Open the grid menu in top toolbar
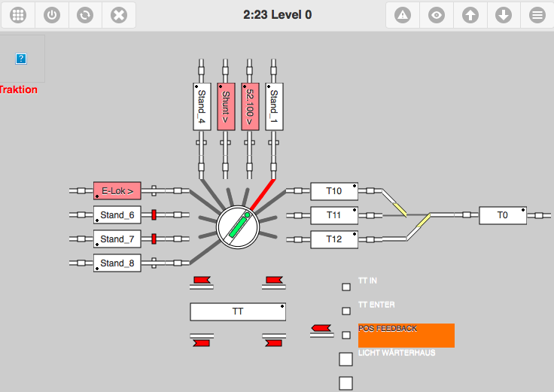The height and width of the screenshot is (392, 554). coord(18,15)
